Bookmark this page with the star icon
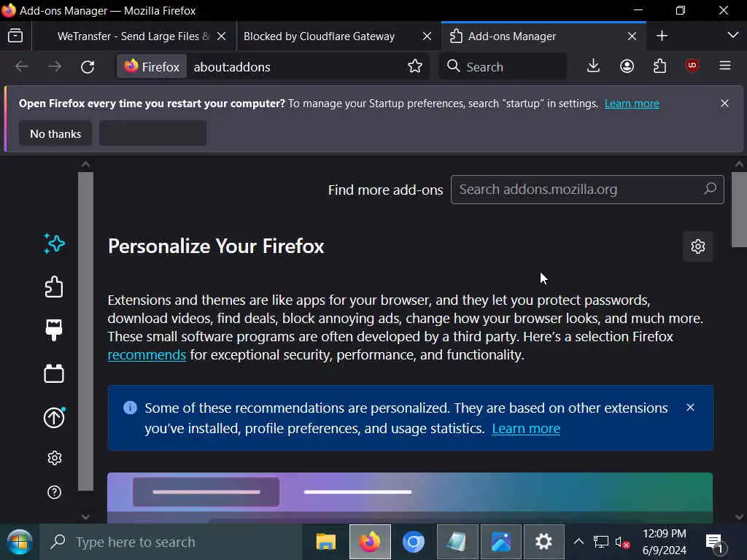Image resolution: width=747 pixels, height=560 pixels. coord(415,66)
